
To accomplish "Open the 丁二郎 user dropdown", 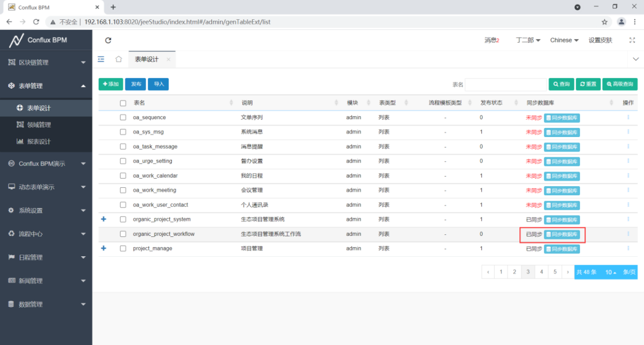I will (528, 40).
